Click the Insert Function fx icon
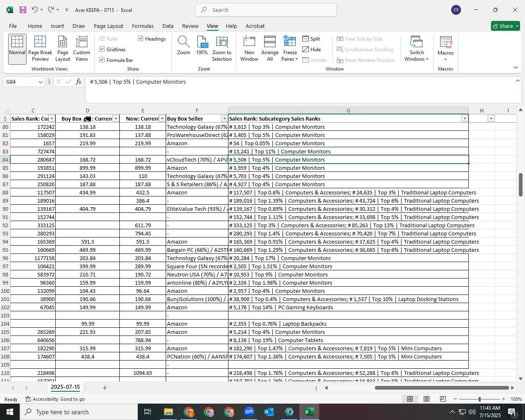The height and width of the screenshot is (420, 525). tap(78, 82)
